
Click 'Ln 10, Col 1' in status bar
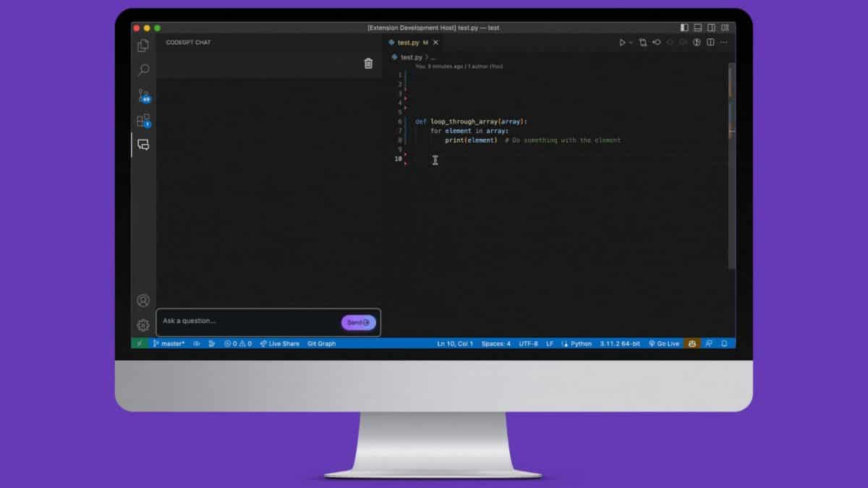pyautogui.click(x=455, y=343)
